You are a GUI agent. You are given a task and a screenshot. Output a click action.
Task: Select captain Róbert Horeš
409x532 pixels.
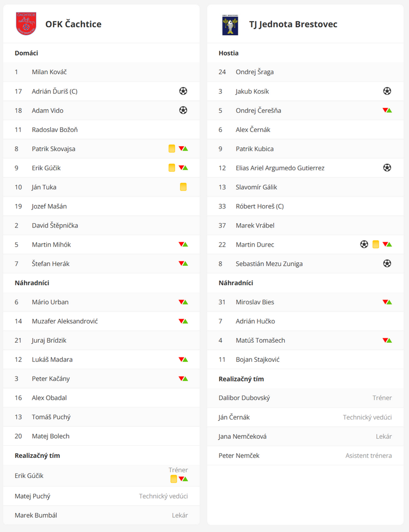coord(260,206)
